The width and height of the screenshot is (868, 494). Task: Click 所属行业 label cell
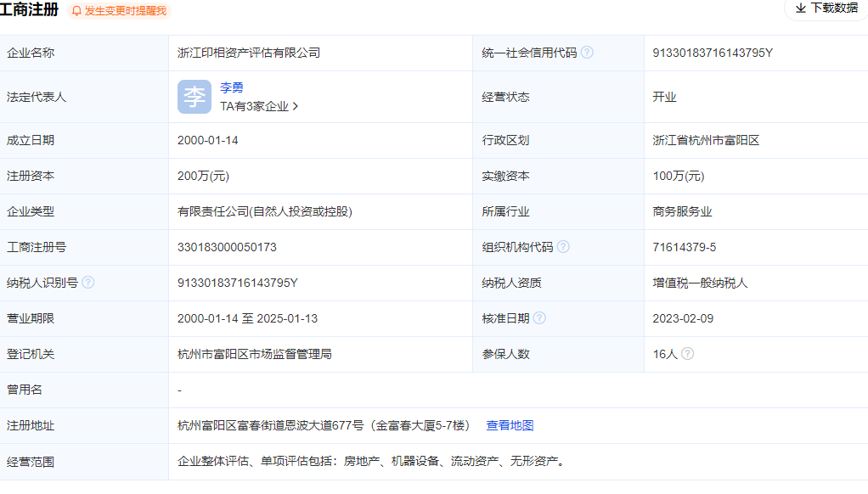[x=558, y=212]
